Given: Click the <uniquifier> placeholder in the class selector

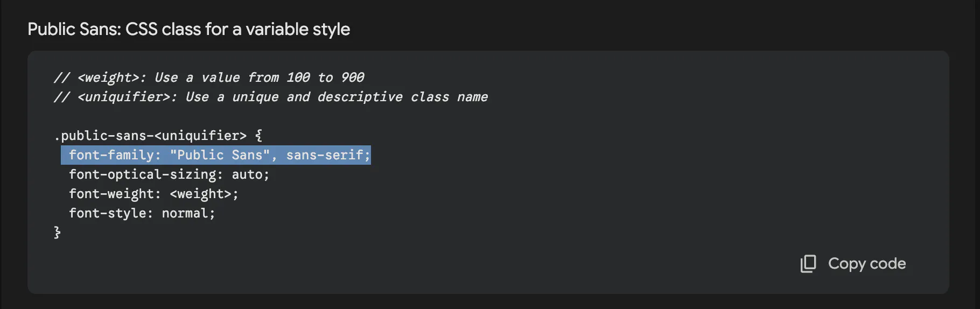Looking at the screenshot, I should 200,136.
